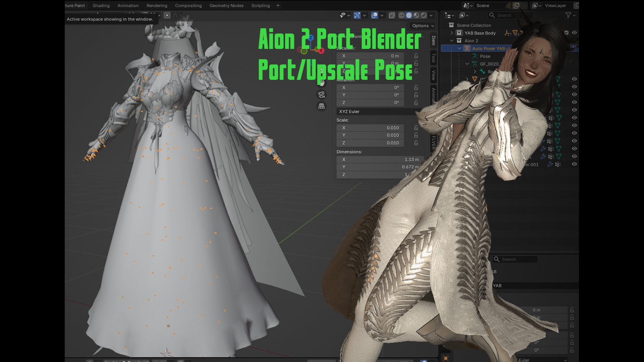Open the object properties tab icon
This screenshot has width=644, height=362.
click(446, 358)
